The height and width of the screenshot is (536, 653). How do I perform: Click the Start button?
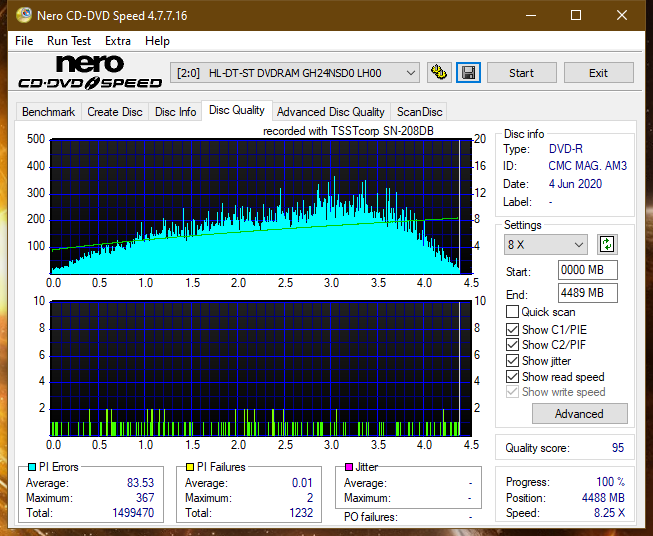point(521,73)
